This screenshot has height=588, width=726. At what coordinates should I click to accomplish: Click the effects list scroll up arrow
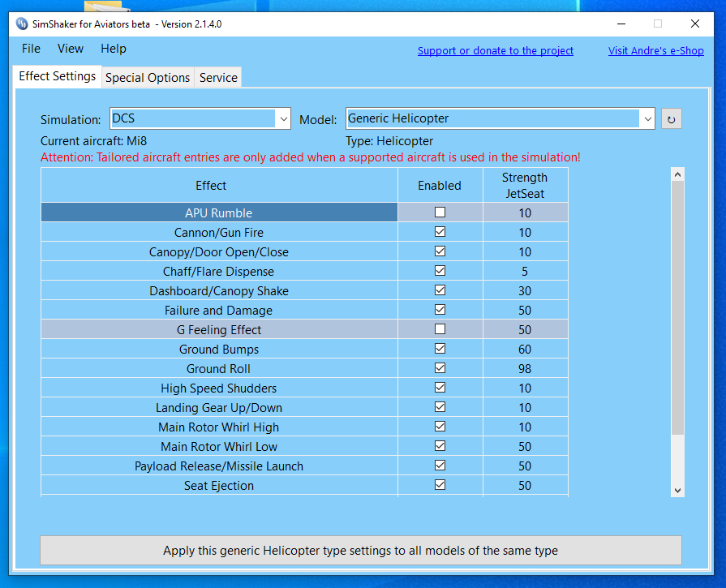(x=677, y=174)
